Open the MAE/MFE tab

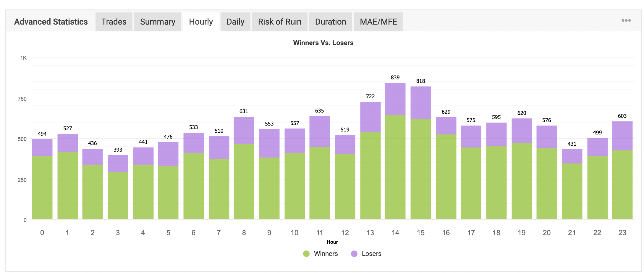tap(378, 22)
